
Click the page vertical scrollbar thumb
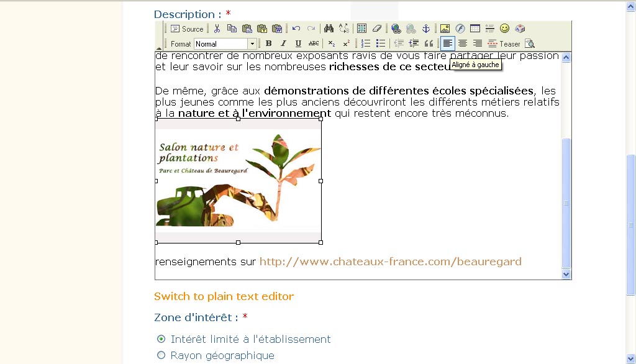[x=631, y=225]
